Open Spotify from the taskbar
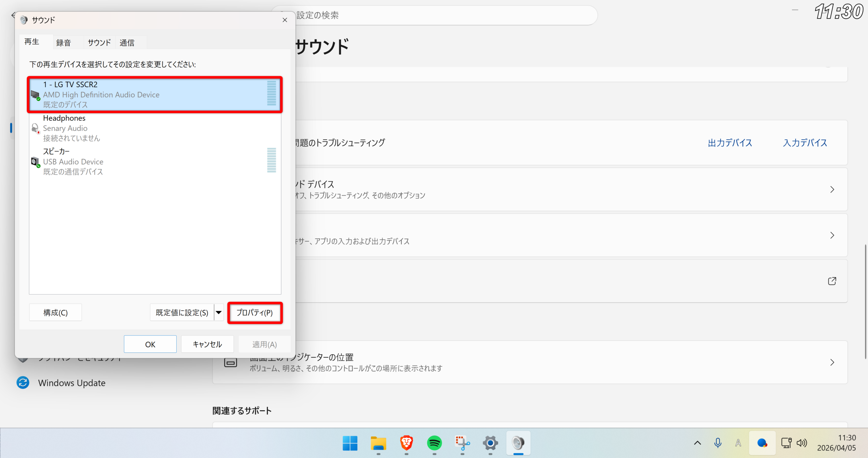 [x=434, y=443]
